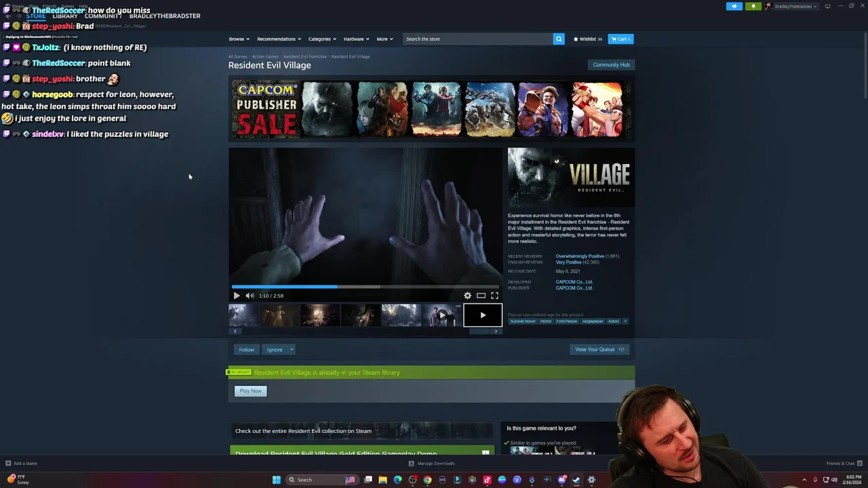This screenshot has height=488, width=868.
Task: Open the Cart button
Action: (620, 39)
